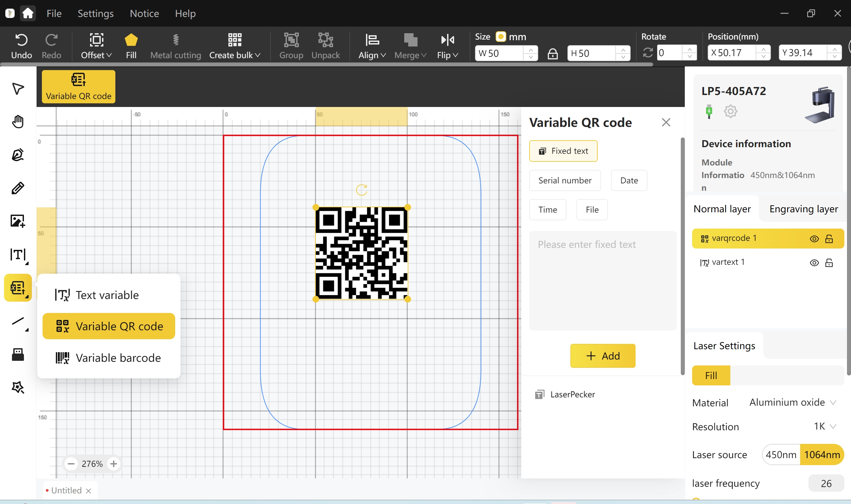Image resolution: width=851 pixels, height=504 pixels.
Task: Hide the varqrcode 1 layer
Action: pos(814,239)
